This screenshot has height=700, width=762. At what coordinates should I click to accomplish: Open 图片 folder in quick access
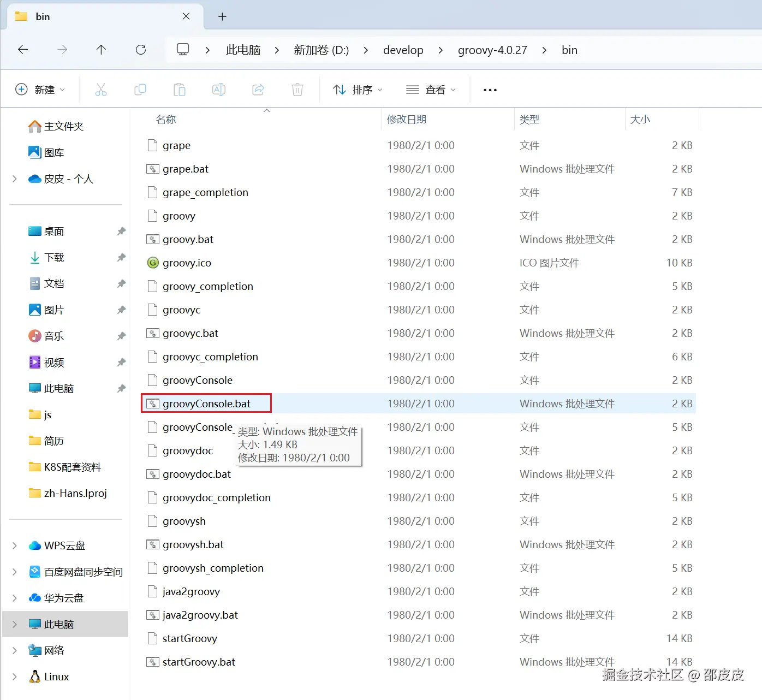tap(46, 310)
